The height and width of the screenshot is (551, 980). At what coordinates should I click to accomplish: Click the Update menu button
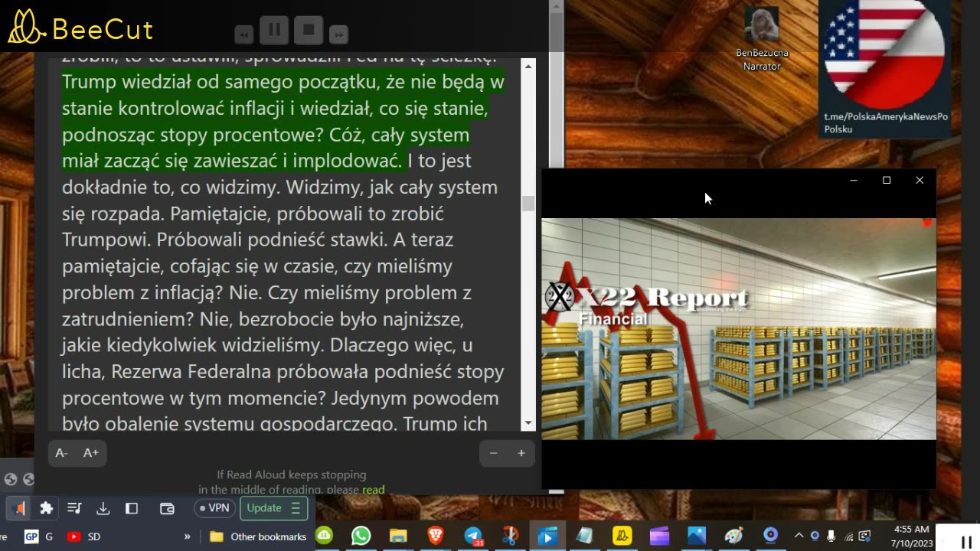click(274, 508)
